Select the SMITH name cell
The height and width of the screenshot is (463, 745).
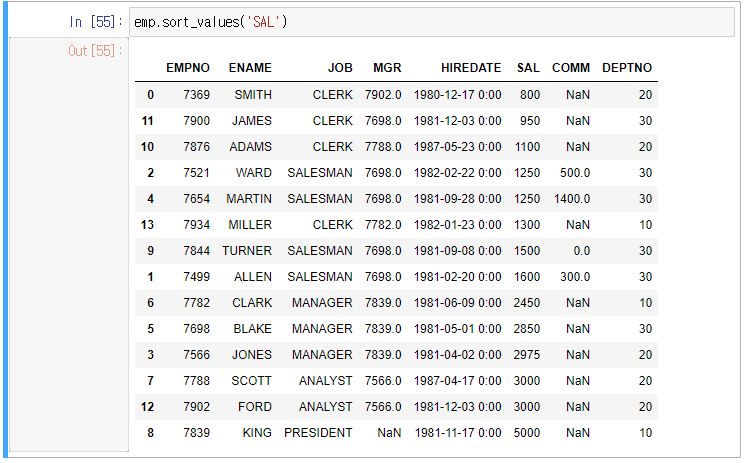pos(253,95)
